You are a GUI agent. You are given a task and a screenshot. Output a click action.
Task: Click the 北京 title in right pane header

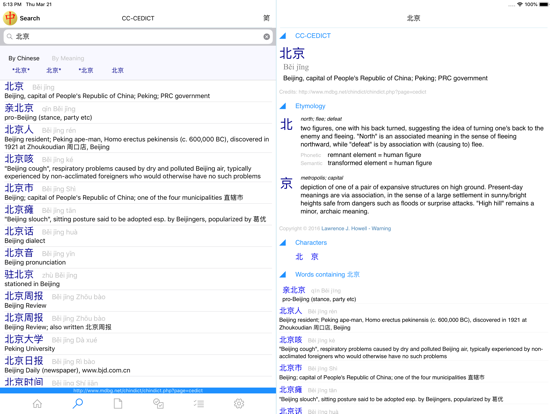pos(414,18)
